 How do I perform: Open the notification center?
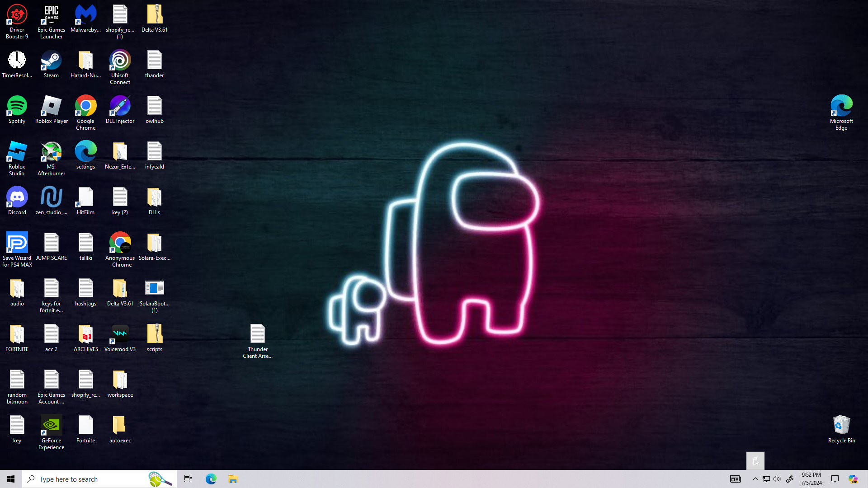click(x=835, y=479)
